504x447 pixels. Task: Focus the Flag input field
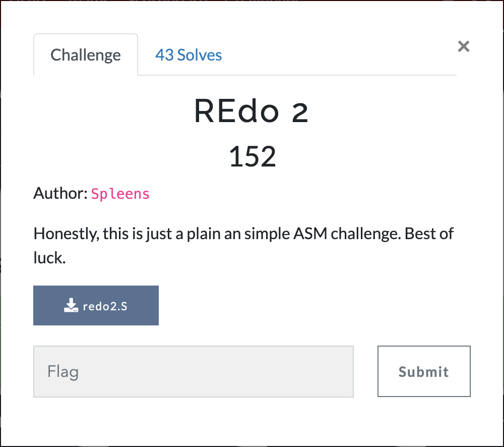tap(194, 372)
